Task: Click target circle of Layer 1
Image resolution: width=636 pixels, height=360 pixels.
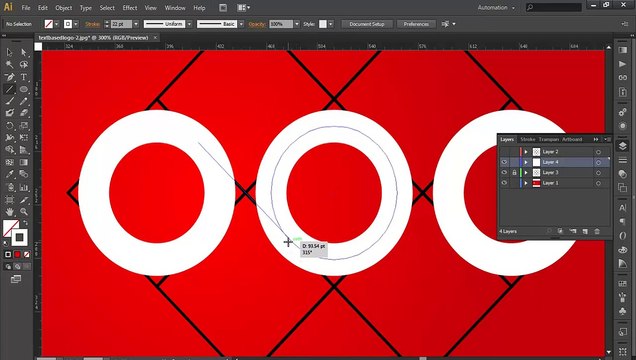Action: 598,183
